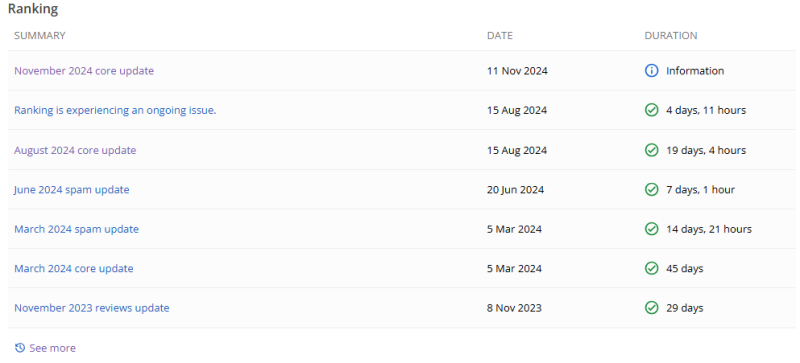View the March 2024 spam update details

pos(77,229)
